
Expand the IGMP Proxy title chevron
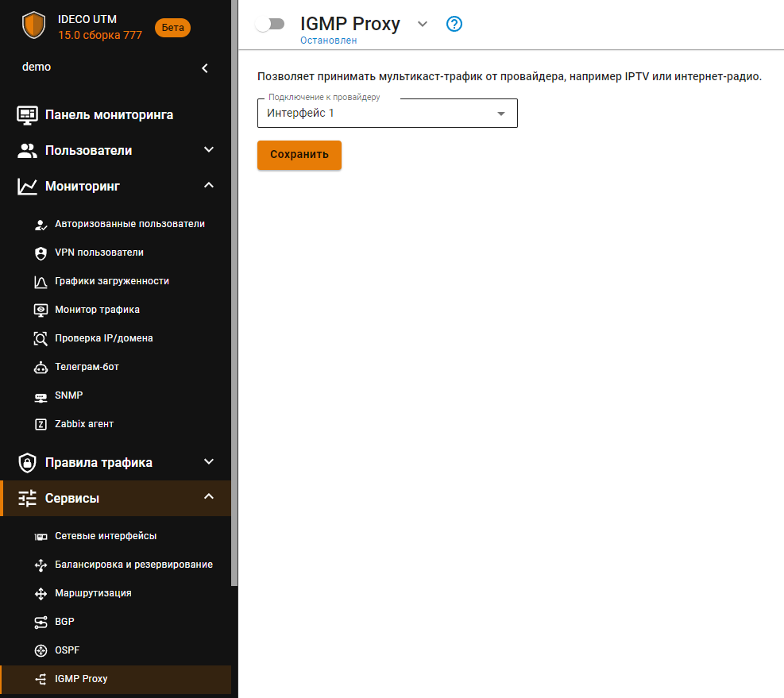423,24
